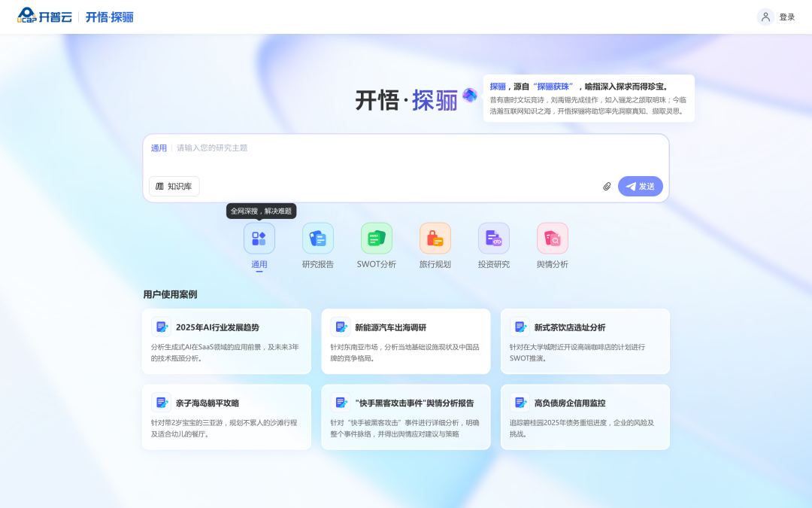
Task: Click the 登录 login link
Action: (787, 17)
